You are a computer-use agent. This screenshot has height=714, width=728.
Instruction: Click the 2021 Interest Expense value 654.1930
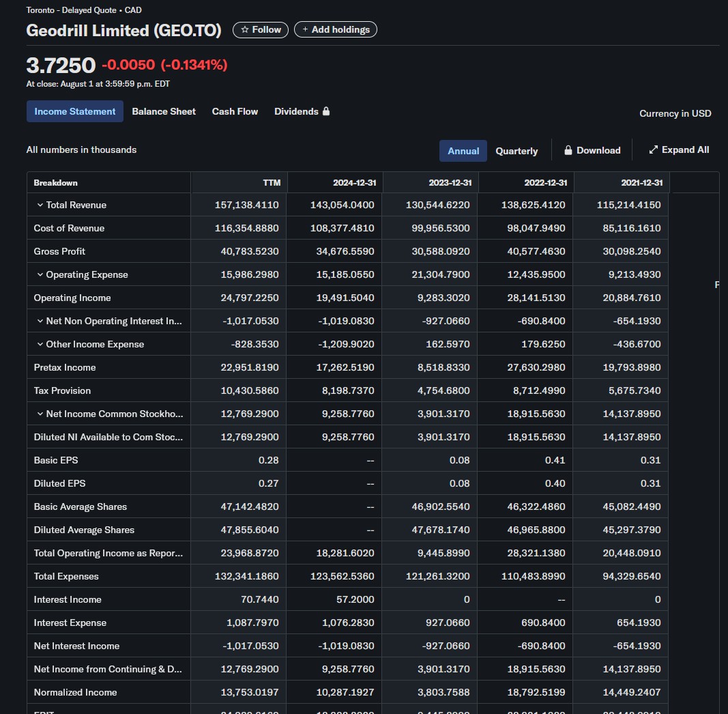[x=639, y=623]
